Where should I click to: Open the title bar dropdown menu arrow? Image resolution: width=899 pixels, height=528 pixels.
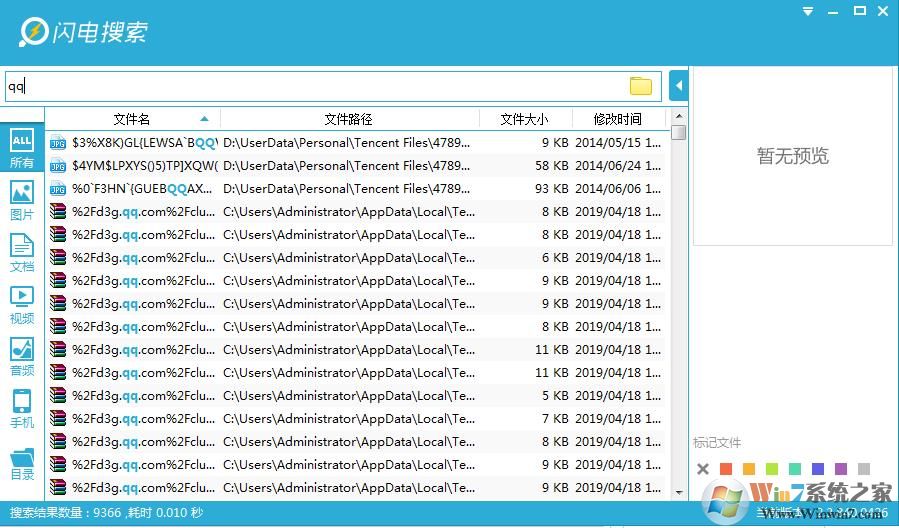808,11
